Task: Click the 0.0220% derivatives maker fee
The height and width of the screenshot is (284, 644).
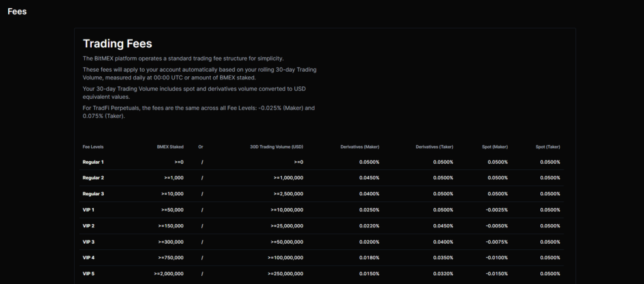Action: 369,226
